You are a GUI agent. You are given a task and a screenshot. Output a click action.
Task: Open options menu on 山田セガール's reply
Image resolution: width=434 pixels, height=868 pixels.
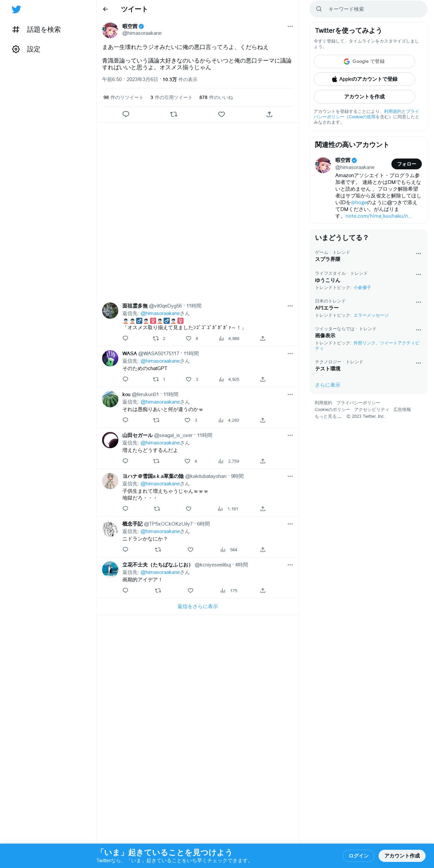290,435
